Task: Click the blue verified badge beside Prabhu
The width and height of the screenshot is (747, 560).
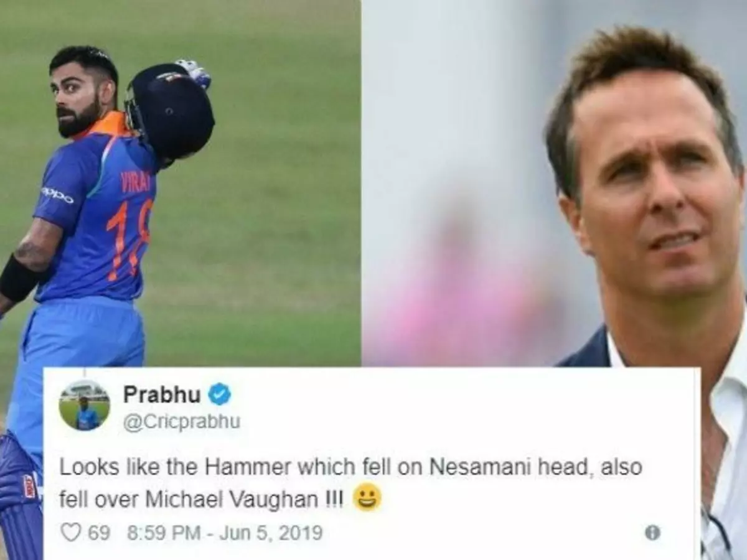Action: click(x=219, y=394)
